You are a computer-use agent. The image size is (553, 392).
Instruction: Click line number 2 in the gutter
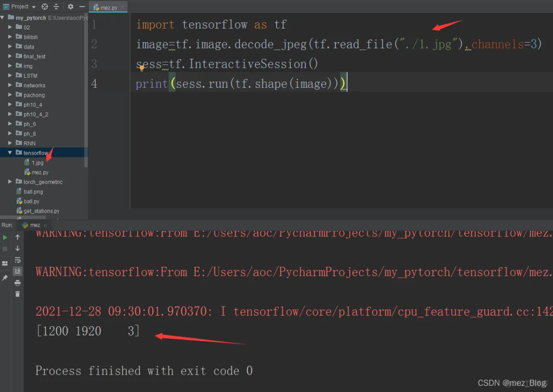click(x=94, y=44)
